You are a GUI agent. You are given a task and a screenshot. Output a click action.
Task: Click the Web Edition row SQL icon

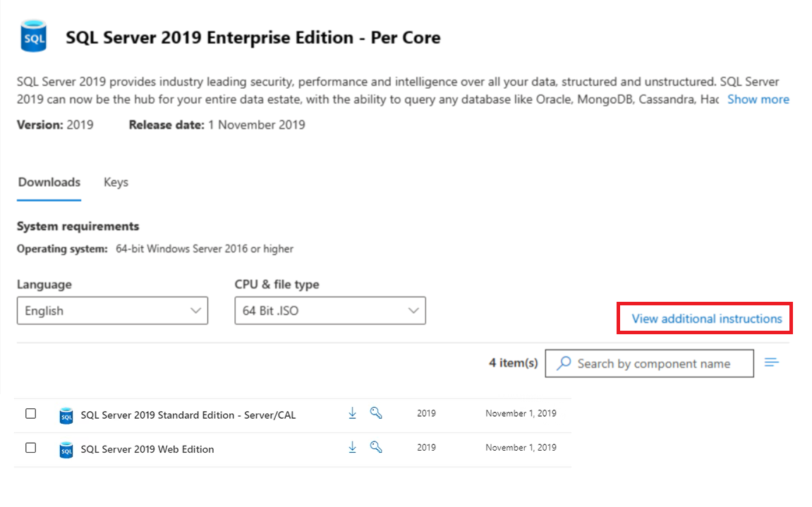[66, 449]
